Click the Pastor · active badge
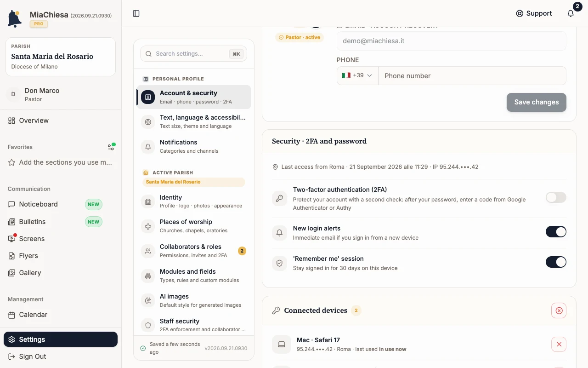The height and width of the screenshot is (368, 588). pos(300,37)
